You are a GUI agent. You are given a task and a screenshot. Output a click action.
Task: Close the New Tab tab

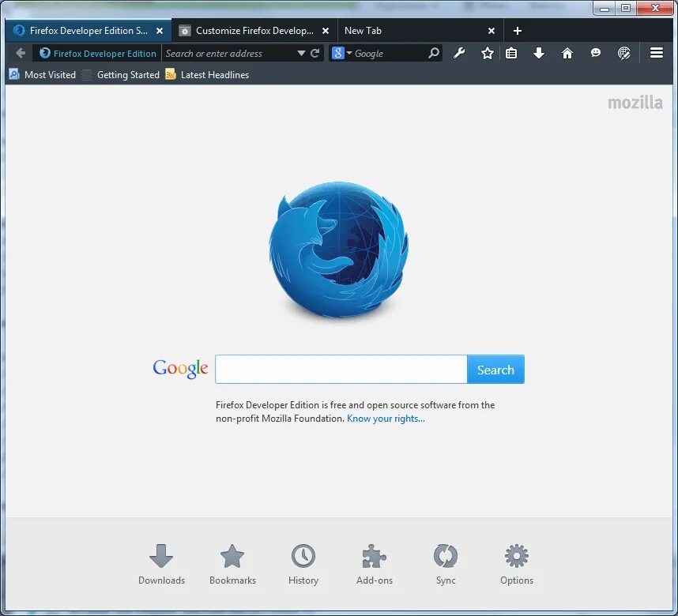pyautogui.click(x=492, y=31)
